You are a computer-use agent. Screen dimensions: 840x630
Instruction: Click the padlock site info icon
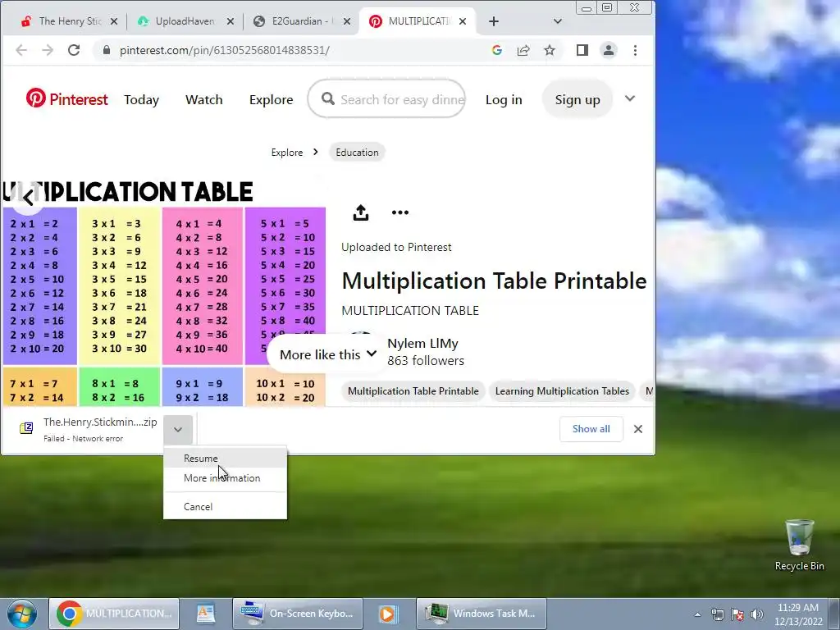(107, 50)
